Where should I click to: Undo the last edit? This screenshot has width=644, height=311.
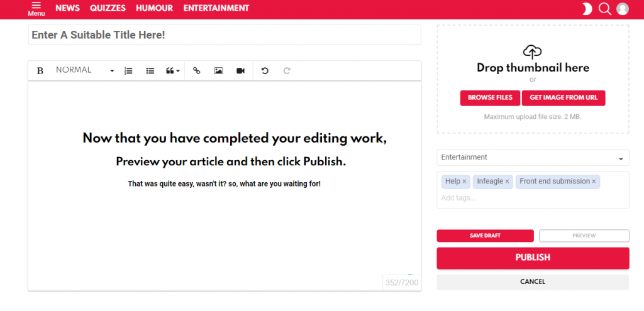[265, 71]
